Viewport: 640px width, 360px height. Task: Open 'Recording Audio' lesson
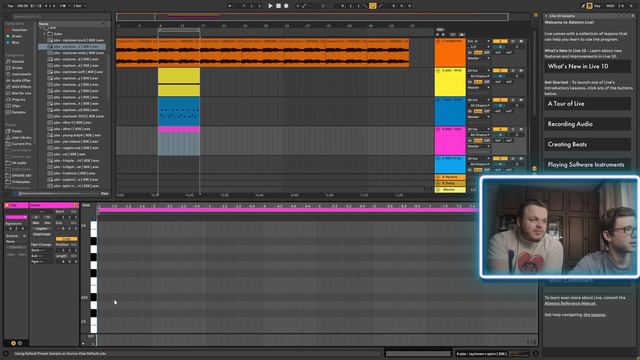[587, 124]
